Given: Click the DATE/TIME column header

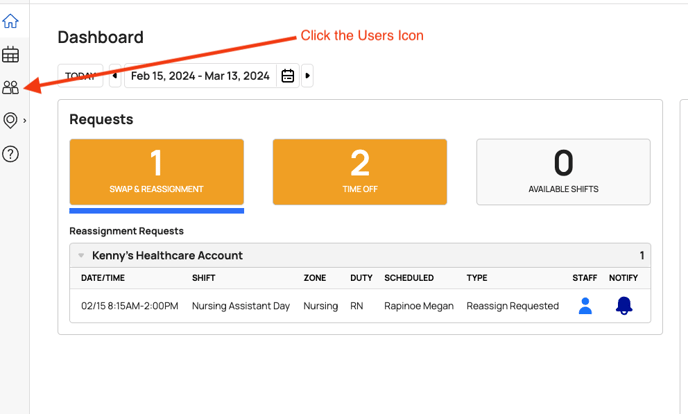Looking at the screenshot, I should (x=103, y=278).
